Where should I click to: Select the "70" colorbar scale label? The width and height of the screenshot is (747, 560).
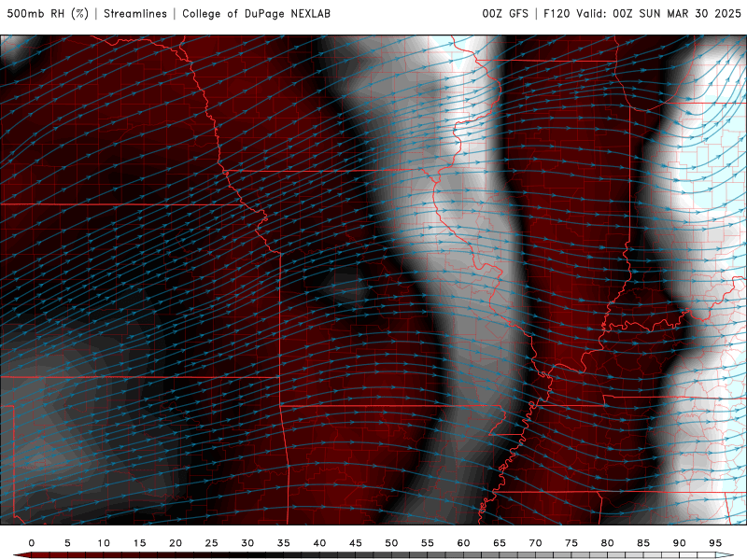(x=535, y=543)
